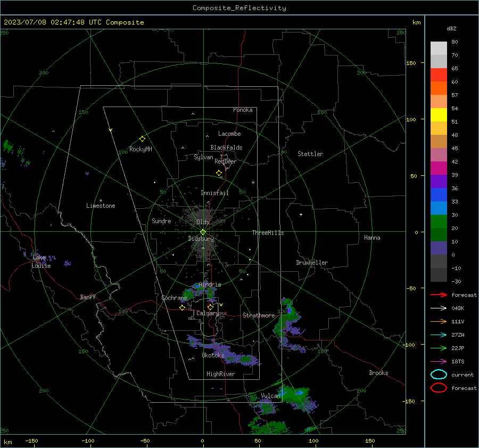Click the Drumheller town label
This screenshot has width=479, height=448.
tap(312, 263)
